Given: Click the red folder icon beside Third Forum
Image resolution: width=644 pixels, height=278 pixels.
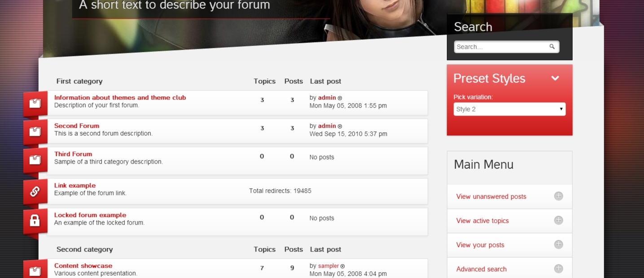Looking at the screenshot, I should [35, 160].
